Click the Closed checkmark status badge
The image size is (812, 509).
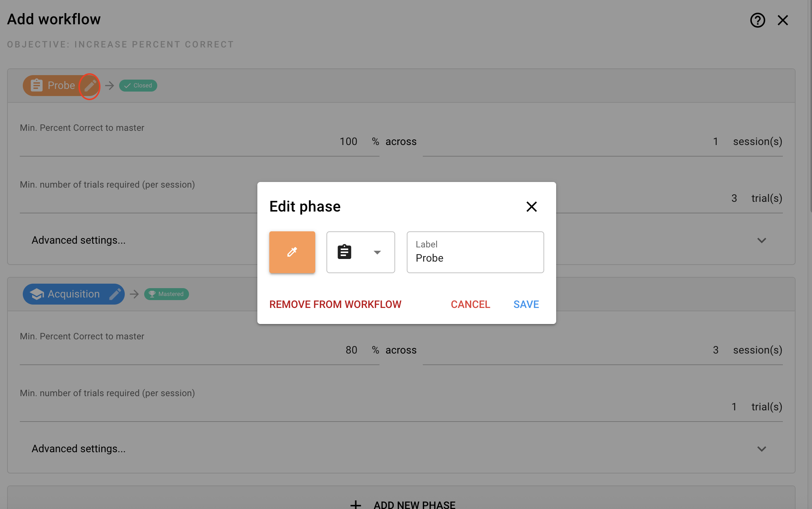(x=138, y=86)
